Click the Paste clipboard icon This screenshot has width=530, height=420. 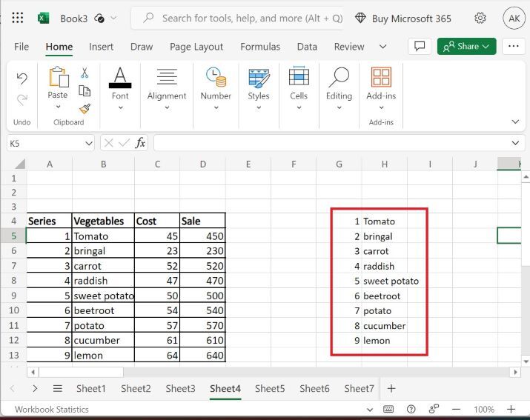point(59,77)
